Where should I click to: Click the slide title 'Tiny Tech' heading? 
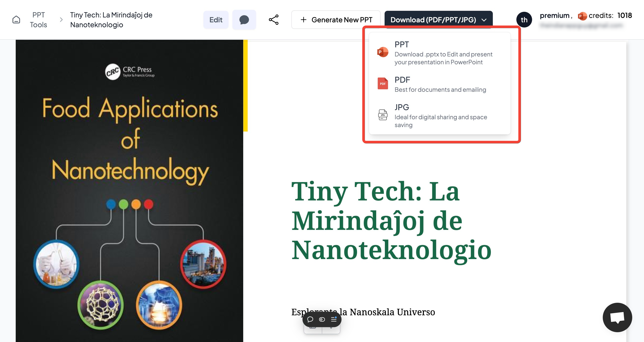pos(391,220)
